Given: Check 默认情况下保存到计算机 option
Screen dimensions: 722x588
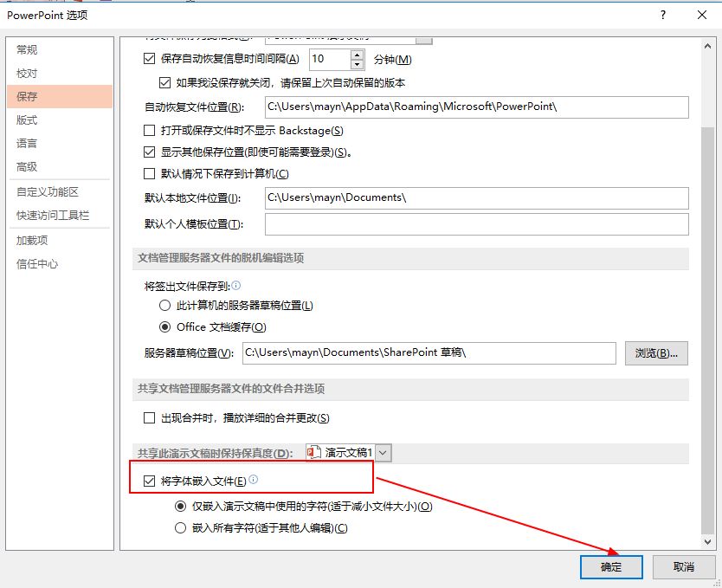Looking at the screenshot, I should point(149,173).
